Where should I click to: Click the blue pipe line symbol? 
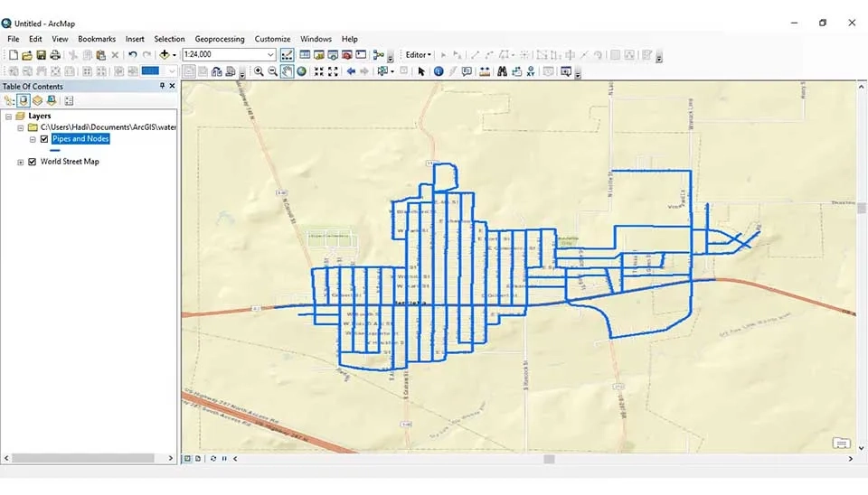click(x=56, y=151)
